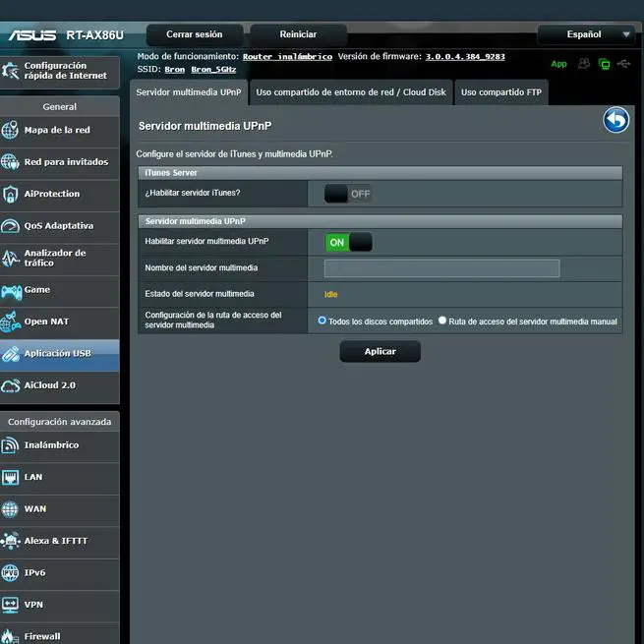This screenshot has height=644, width=644.
Task: Click the QoS Adaptativa gauge icon
Action: coord(10,226)
